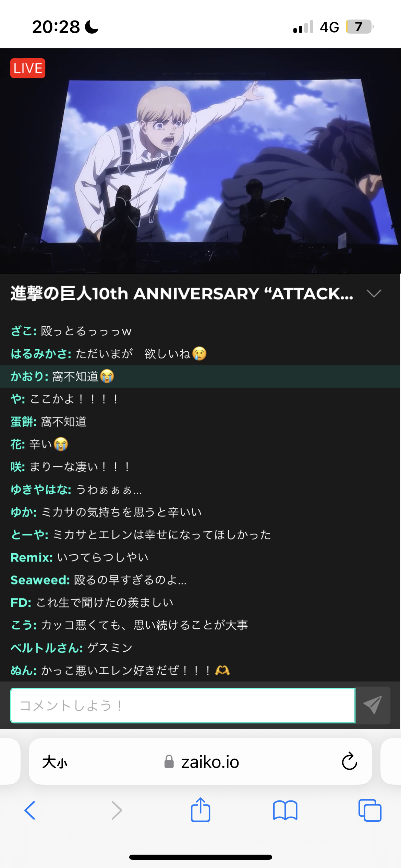The image size is (401, 868).
Task: Open the 大小 text size page menu
Action: [55, 762]
